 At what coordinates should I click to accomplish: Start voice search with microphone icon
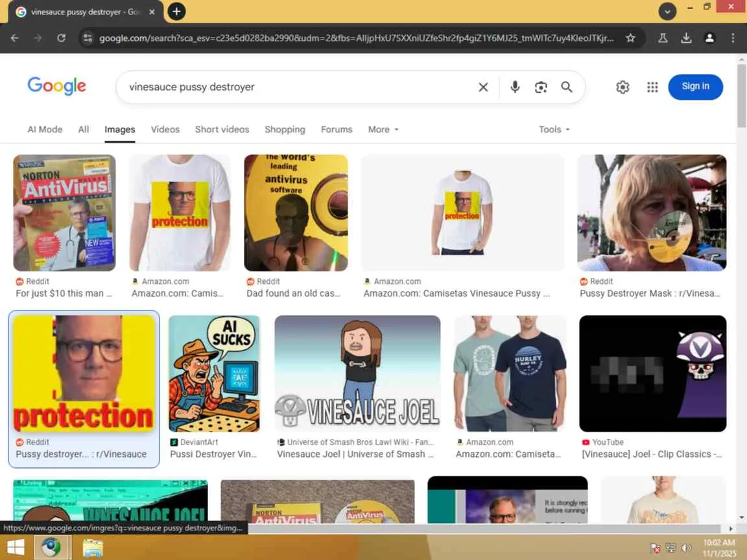(x=514, y=87)
